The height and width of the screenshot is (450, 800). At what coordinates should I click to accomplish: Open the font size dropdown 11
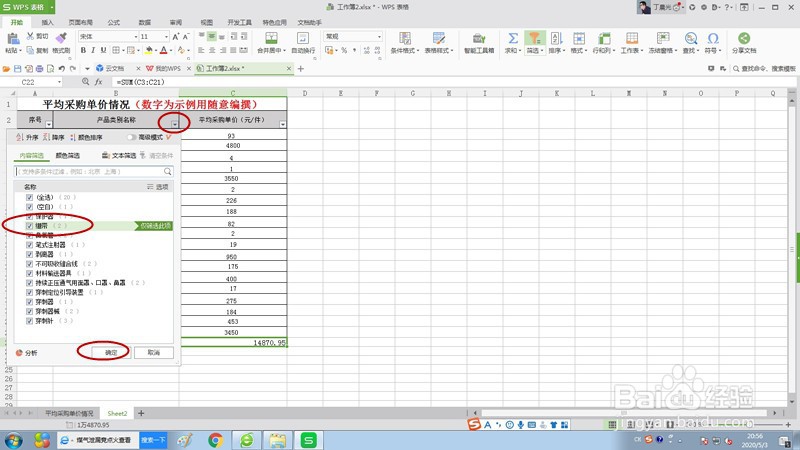click(x=166, y=37)
